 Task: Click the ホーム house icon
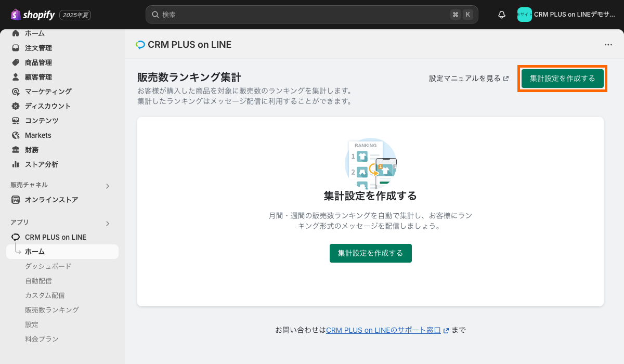[16, 33]
